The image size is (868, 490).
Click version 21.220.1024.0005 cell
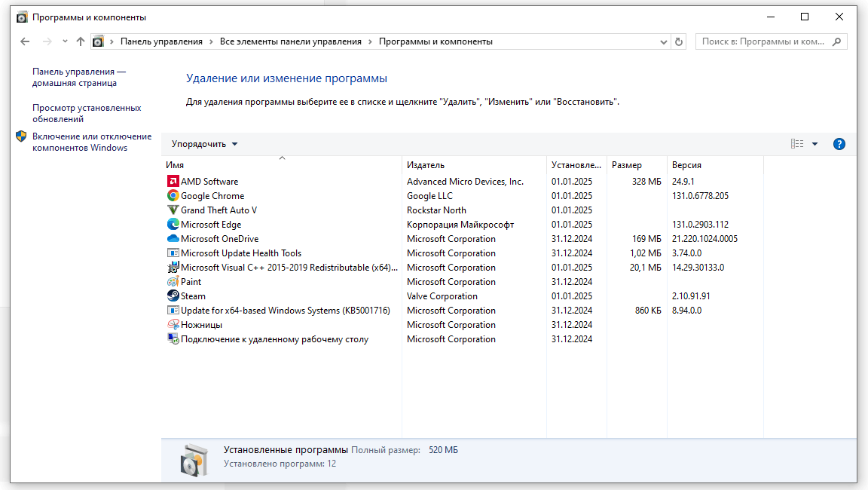click(704, 239)
